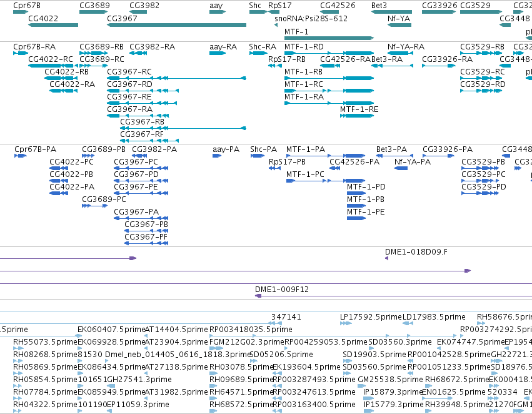Screen dimensions: 532x414
Task: Click the aay-PA protein label
Action: 226,149
